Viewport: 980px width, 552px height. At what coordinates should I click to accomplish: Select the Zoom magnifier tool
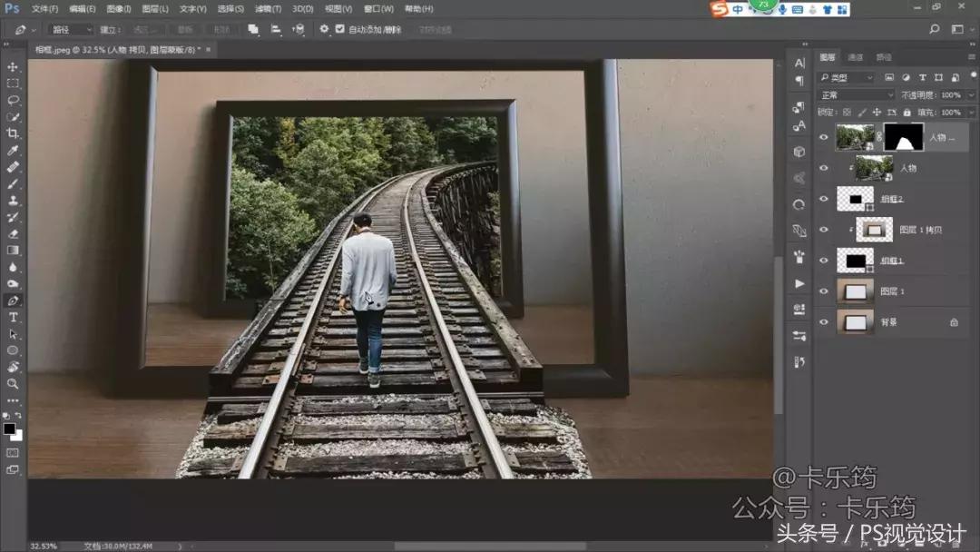pos(13,383)
